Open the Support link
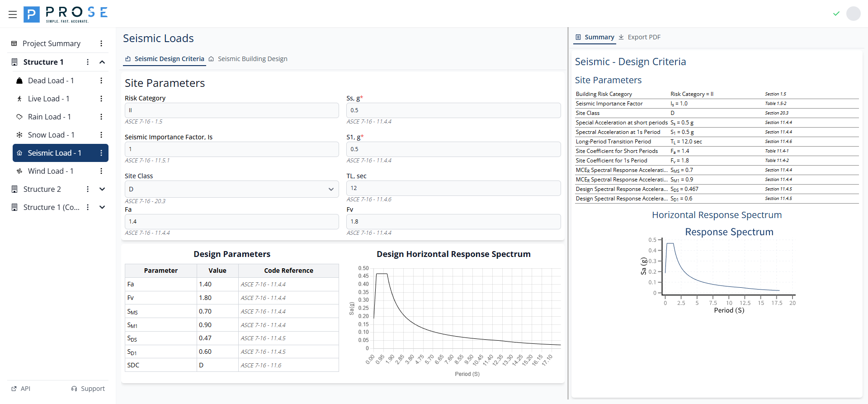868x404 pixels. [x=88, y=389]
